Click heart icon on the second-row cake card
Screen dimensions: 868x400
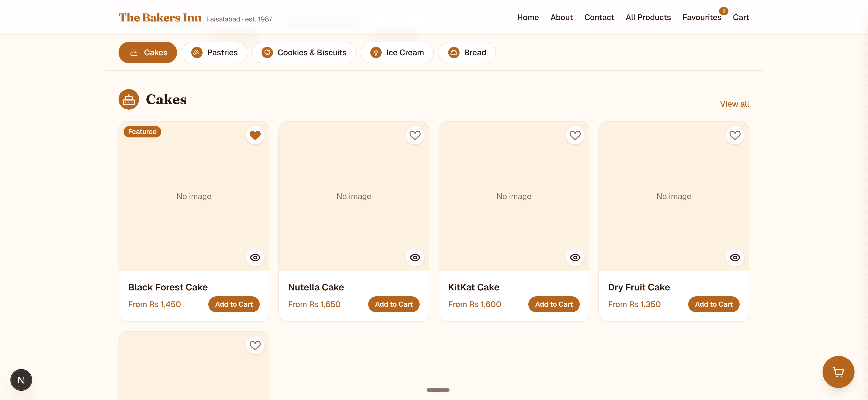coord(255,345)
